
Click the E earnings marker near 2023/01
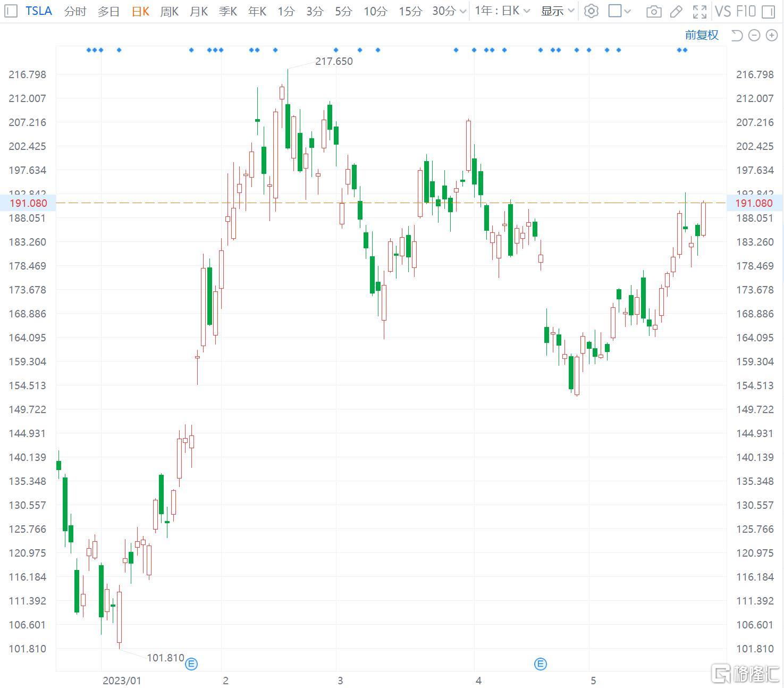tap(191, 664)
